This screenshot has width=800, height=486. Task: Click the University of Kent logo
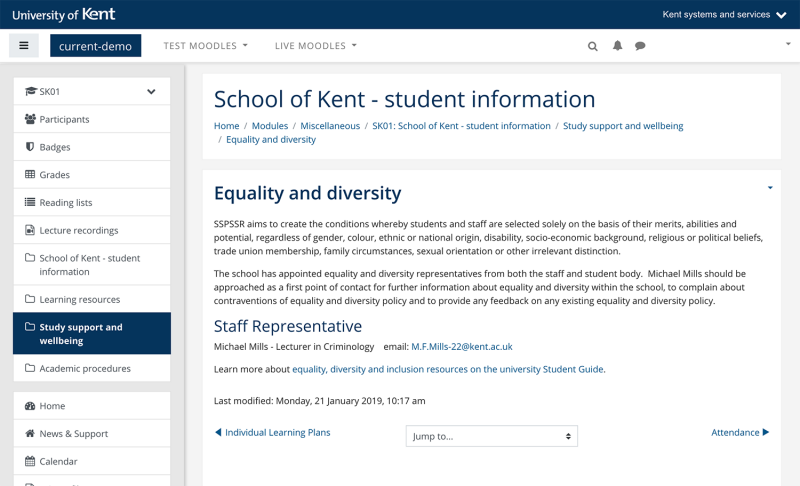click(x=64, y=14)
